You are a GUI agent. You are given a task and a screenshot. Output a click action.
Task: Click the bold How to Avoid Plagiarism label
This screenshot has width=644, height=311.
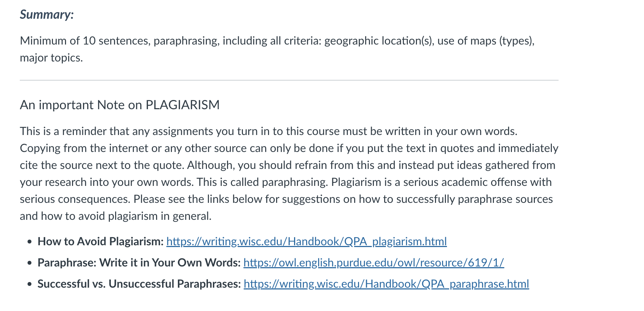pyautogui.click(x=101, y=241)
